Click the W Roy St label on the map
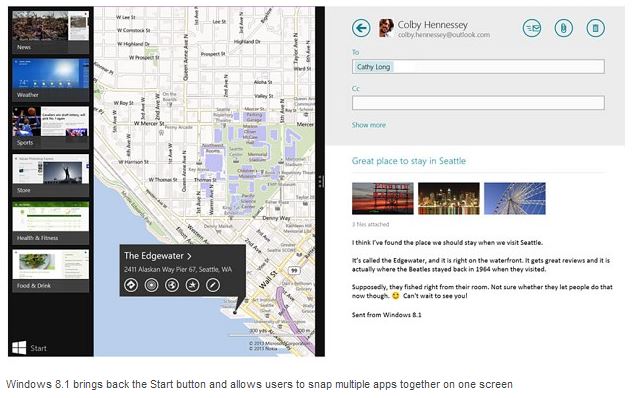Viewport: 633px width, 398px height. pyautogui.click(x=124, y=103)
